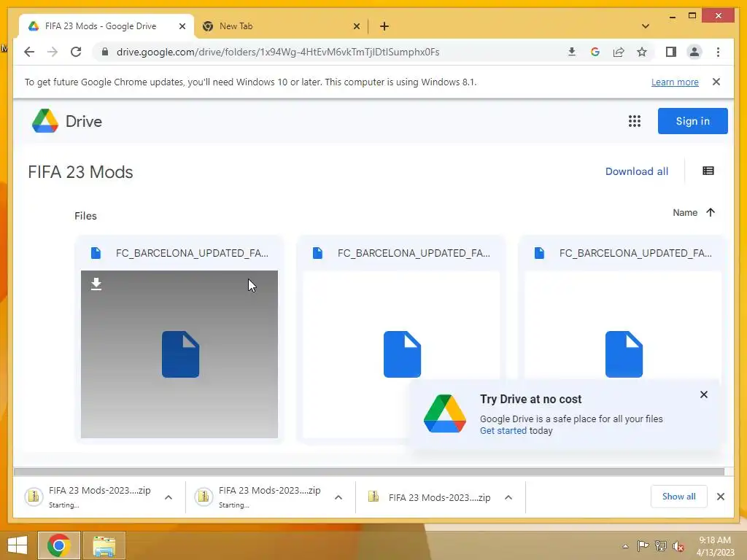Click first FIFA 23 Mods zip download

[x=88, y=497]
